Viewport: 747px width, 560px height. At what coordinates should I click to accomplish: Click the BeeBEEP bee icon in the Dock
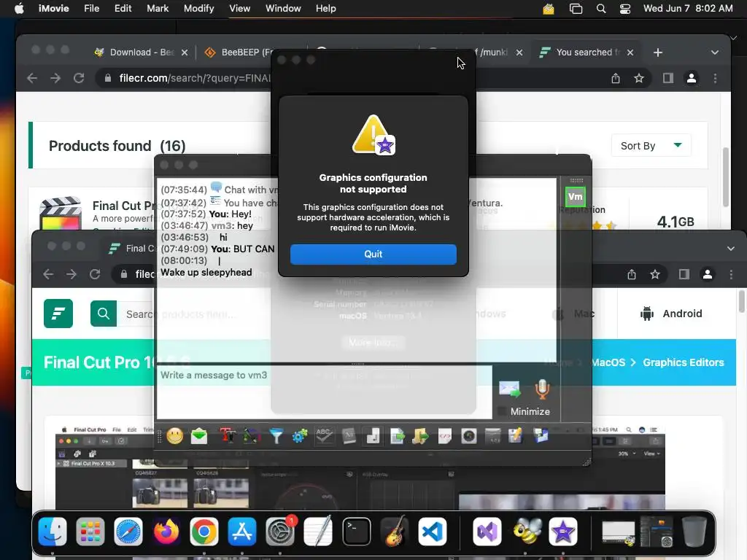[527, 532]
